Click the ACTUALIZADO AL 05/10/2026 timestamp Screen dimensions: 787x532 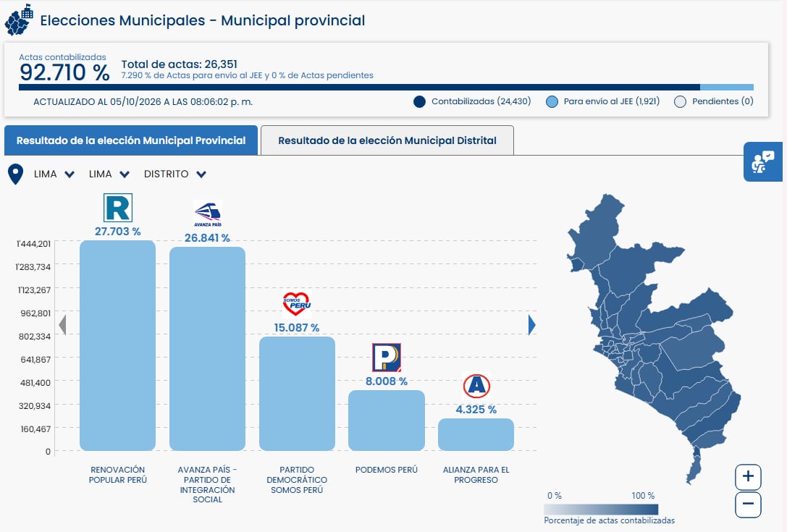pyautogui.click(x=143, y=102)
